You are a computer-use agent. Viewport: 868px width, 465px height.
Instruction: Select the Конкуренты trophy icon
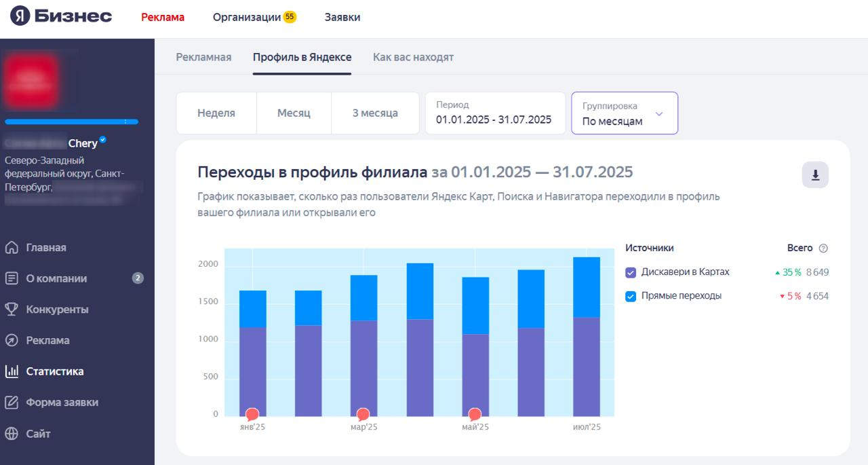[x=12, y=310]
